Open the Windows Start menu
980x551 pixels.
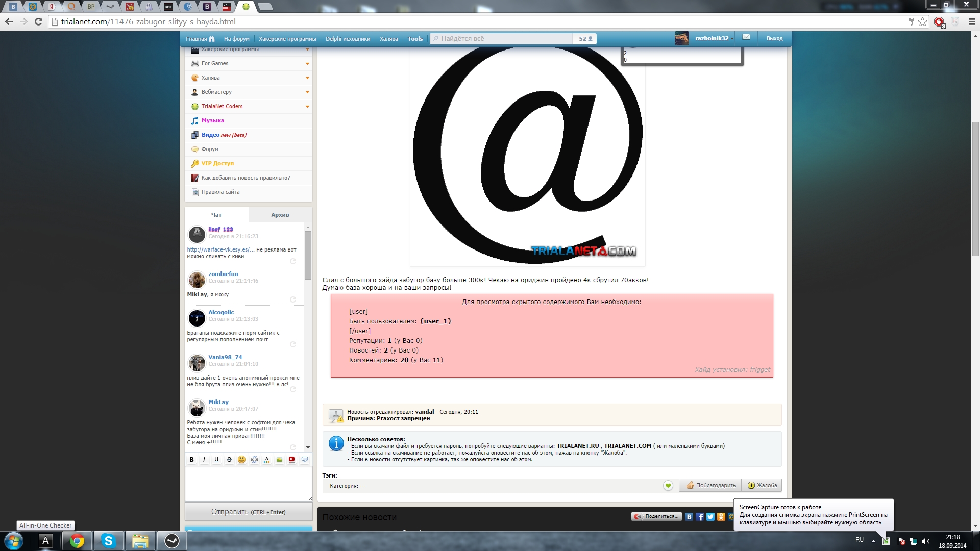(14, 541)
